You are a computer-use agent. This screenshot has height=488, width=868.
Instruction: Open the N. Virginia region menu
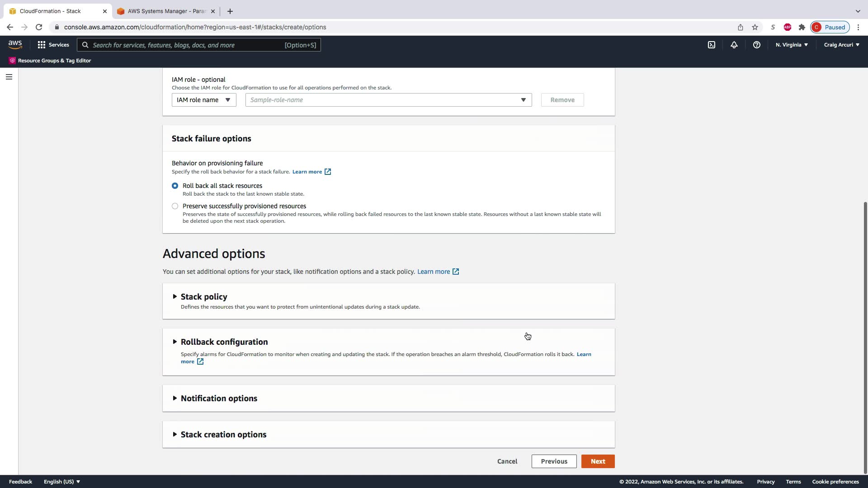pyautogui.click(x=792, y=45)
